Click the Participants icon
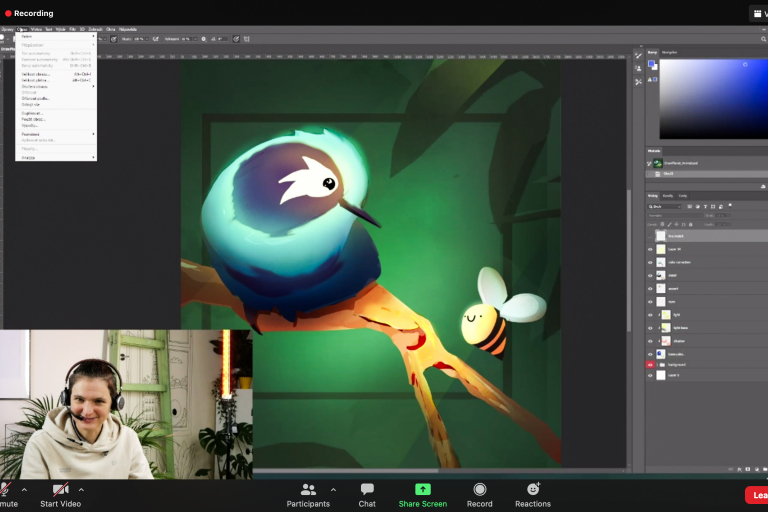The height and width of the screenshot is (512, 768). click(x=308, y=489)
